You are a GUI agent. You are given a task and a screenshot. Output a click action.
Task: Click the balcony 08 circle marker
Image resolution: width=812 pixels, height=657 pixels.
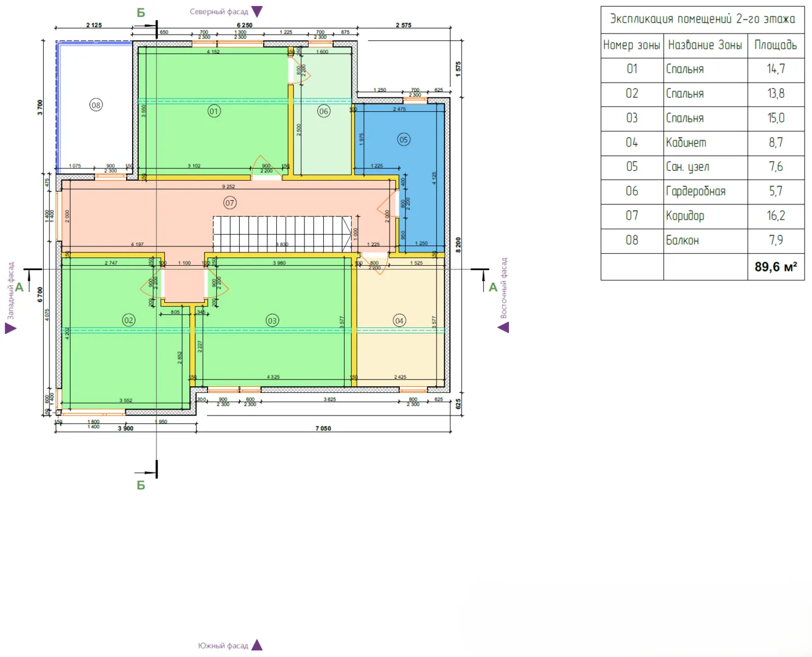point(96,105)
